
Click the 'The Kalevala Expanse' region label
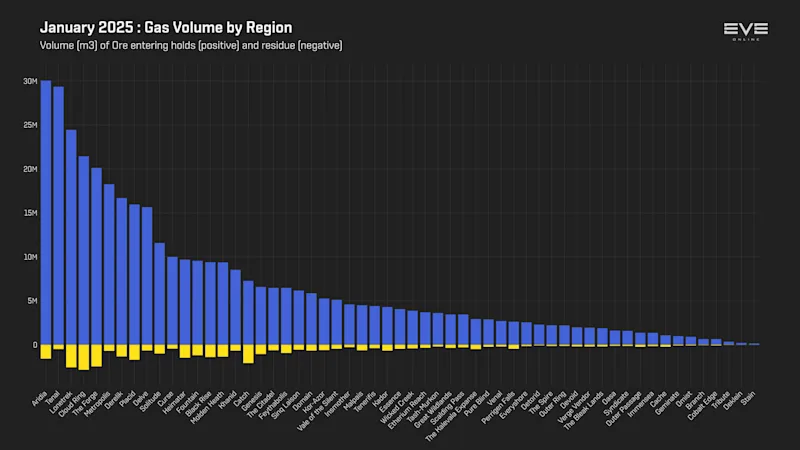(452, 416)
